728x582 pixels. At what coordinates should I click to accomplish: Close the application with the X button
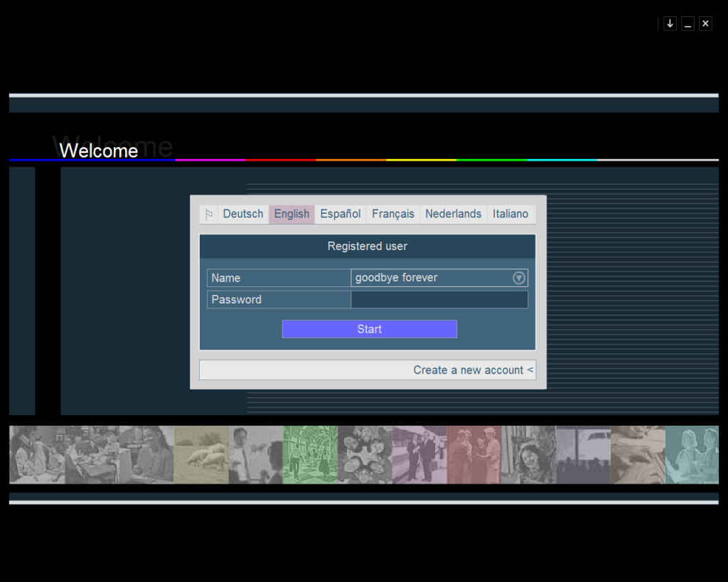(705, 23)
